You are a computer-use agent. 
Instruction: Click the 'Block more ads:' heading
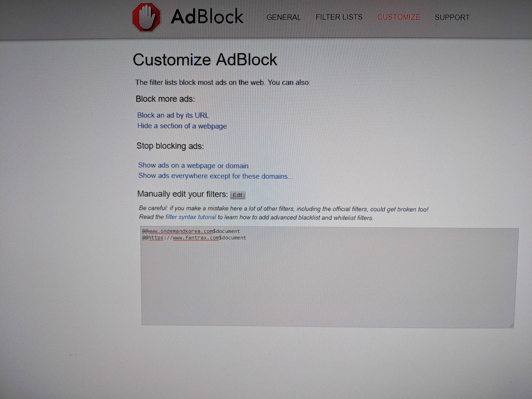[165, 99]
